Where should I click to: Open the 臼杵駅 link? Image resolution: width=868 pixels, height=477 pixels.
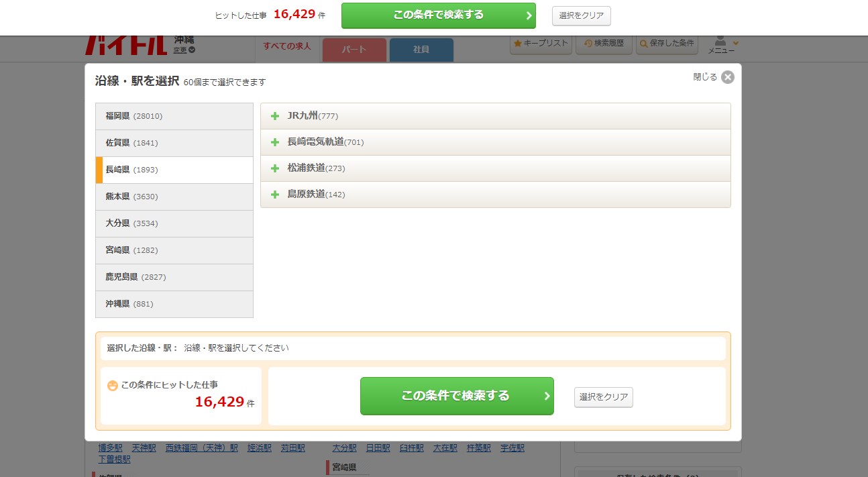tap(412, 448)
